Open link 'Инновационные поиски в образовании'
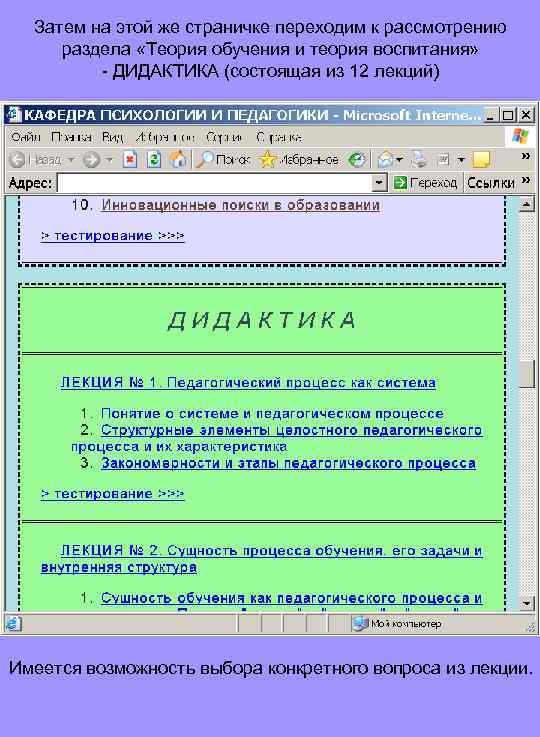Screen dimensions: 540x737 (241, 205)
